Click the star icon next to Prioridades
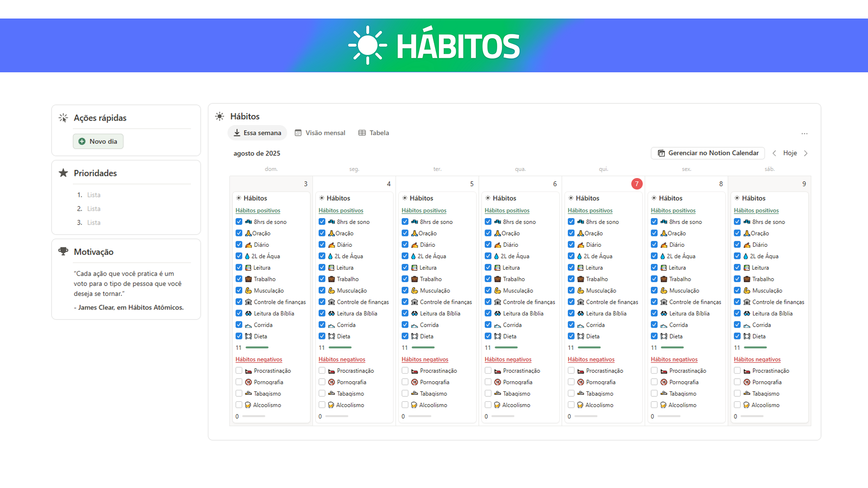The image size is (868, 488). 63,173
